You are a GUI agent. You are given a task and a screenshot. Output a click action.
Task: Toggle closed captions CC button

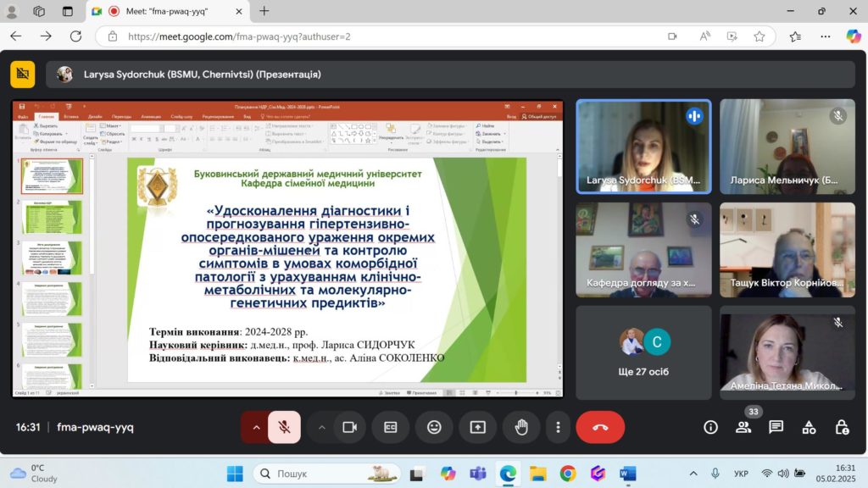click(391, 427)
